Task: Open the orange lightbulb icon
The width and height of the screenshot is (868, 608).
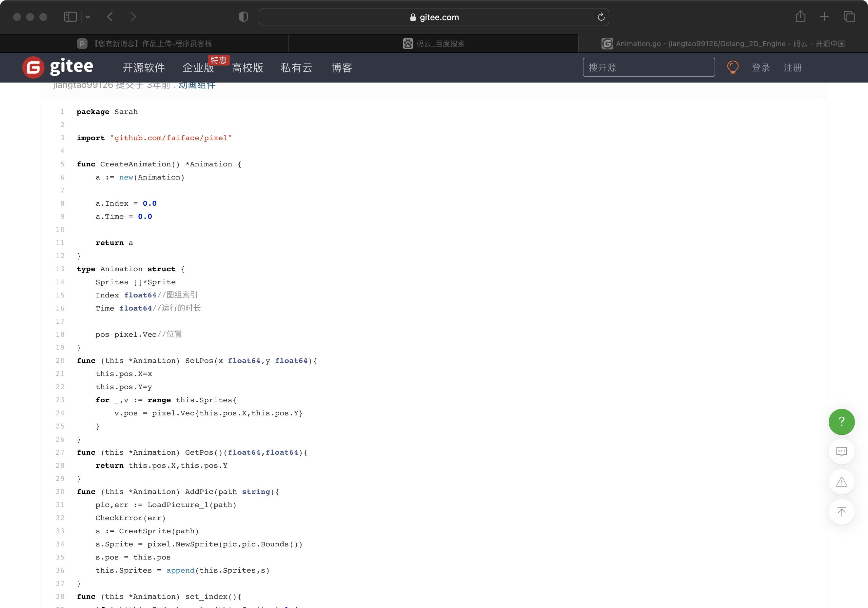Action: 733,67
